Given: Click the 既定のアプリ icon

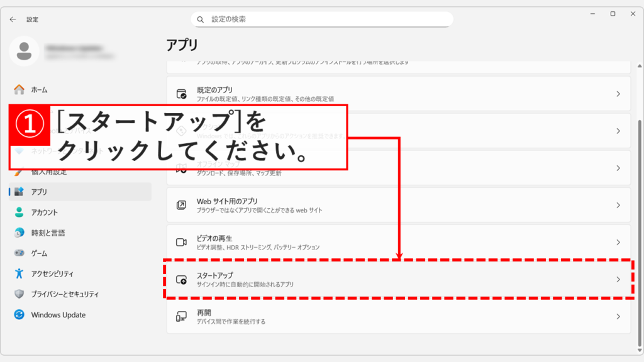Looking at the screenshot, I should pyautogui.click(x=180, y=92).
